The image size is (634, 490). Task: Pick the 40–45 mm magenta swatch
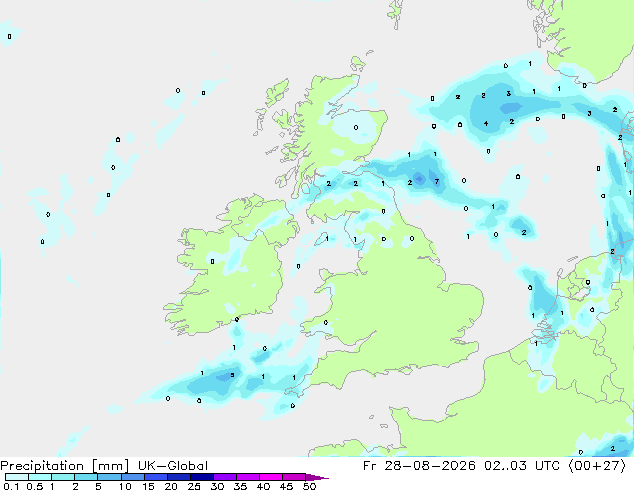coord(271,477)
